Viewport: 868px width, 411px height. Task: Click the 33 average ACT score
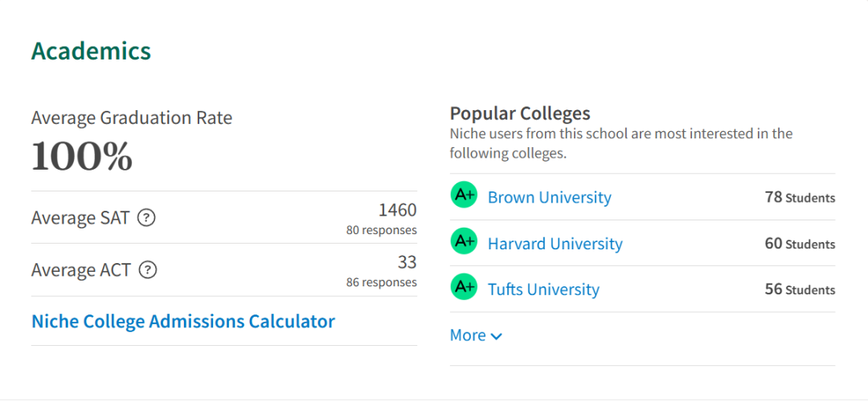point(407,262)
